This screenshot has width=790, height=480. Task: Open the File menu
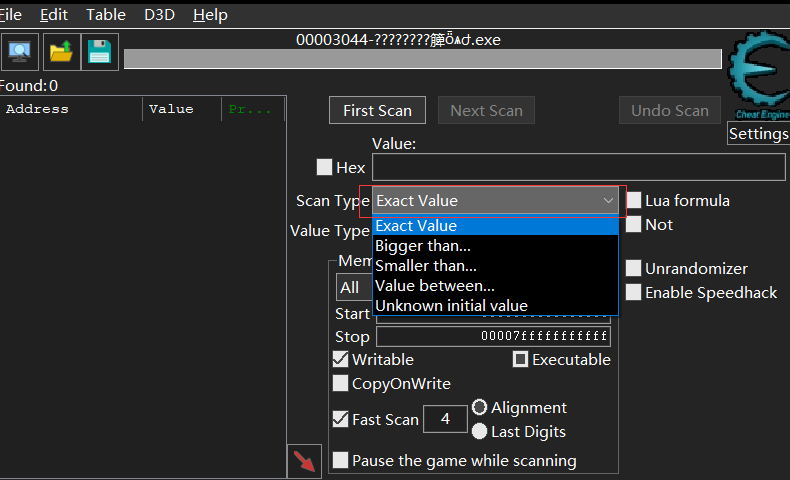10,15
